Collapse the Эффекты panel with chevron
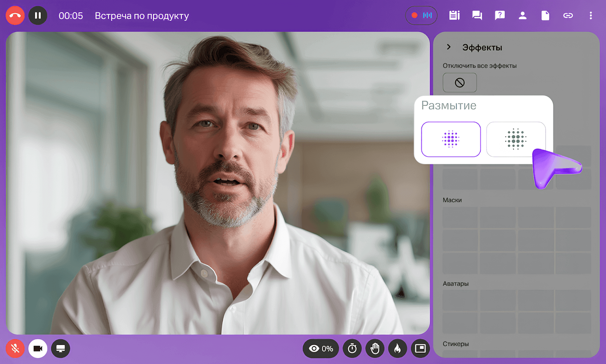Image resolution: width=606 pixels, height=364 pixels. (x=449, y=47)
